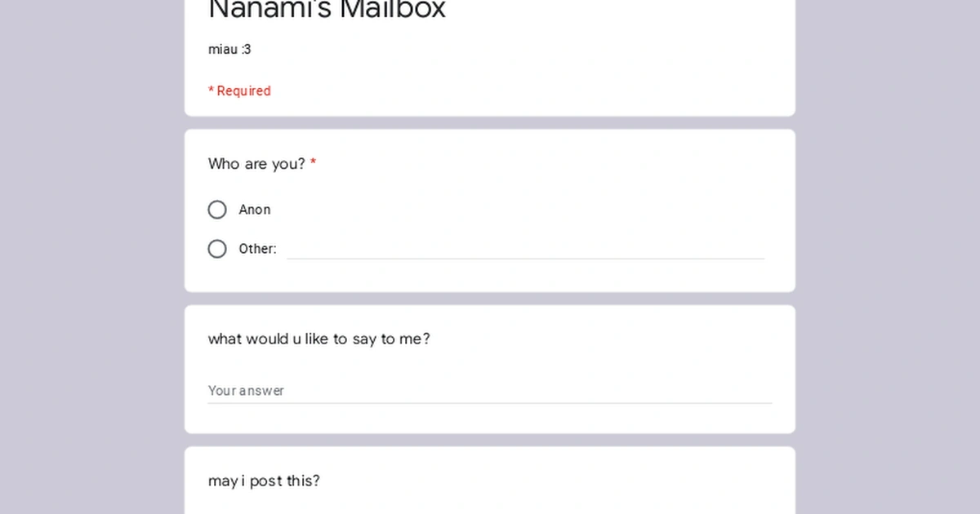Click the "Who are you?" question heading
Screen dimensions: 980x514
pyautogui.click(x=256, y=164)
